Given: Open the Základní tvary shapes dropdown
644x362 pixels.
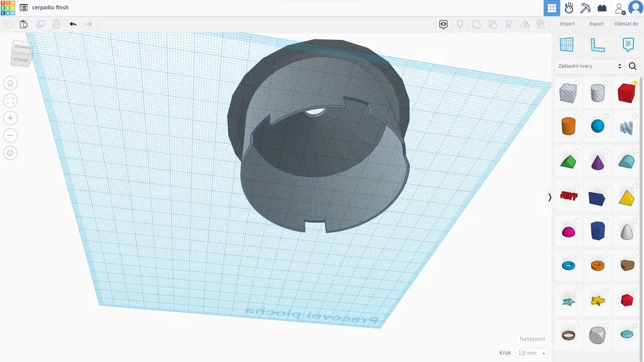Looking at the screenshot, I should pos(590,66).
